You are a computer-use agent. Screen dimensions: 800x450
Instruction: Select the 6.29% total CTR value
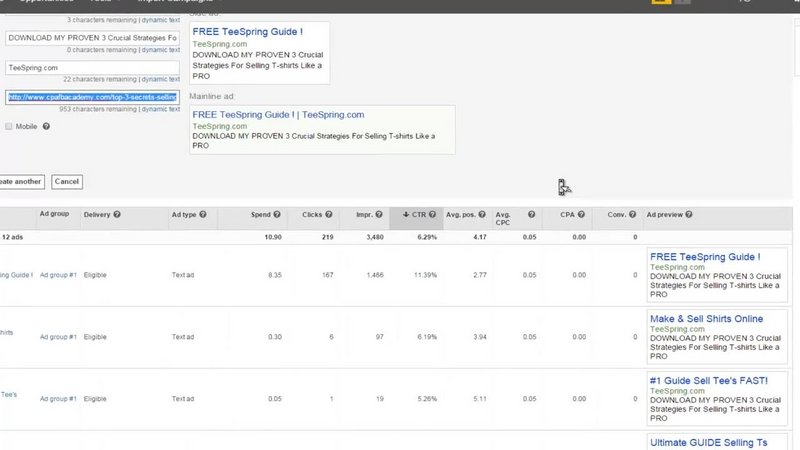click(427, 237)
